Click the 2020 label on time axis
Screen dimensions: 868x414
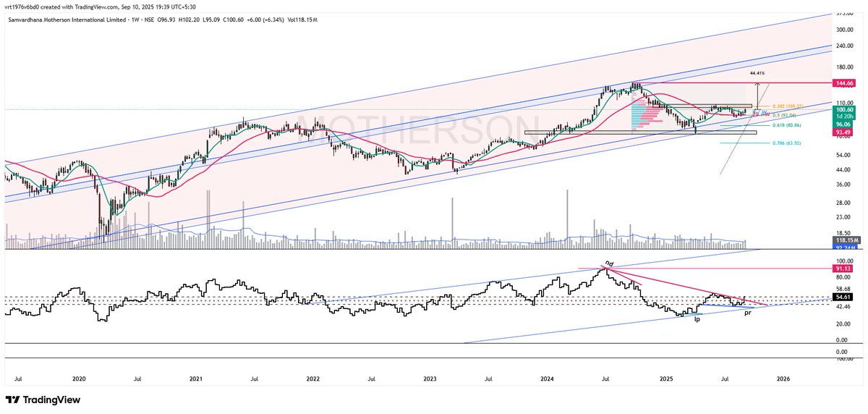[80, 379]
